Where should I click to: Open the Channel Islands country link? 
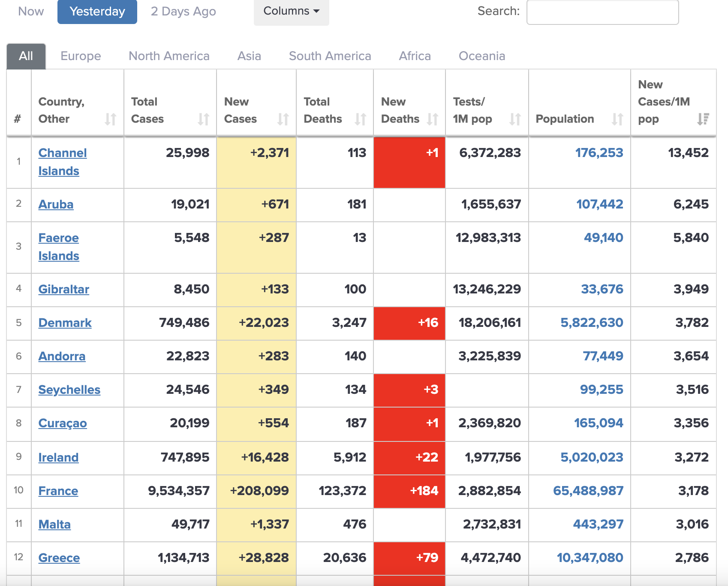pyautogui.click(x=62, y=162)
